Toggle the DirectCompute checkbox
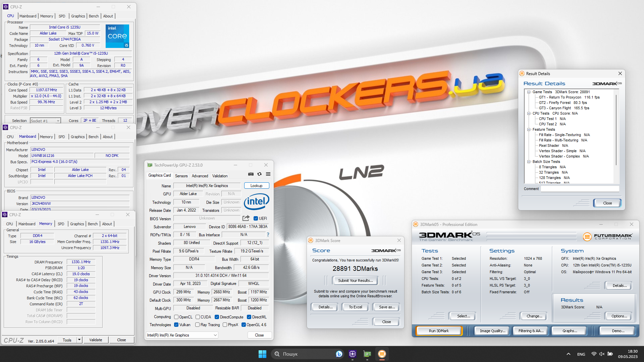Image resolution: width=644 pixels, height=362 pixels. (217, 317)
